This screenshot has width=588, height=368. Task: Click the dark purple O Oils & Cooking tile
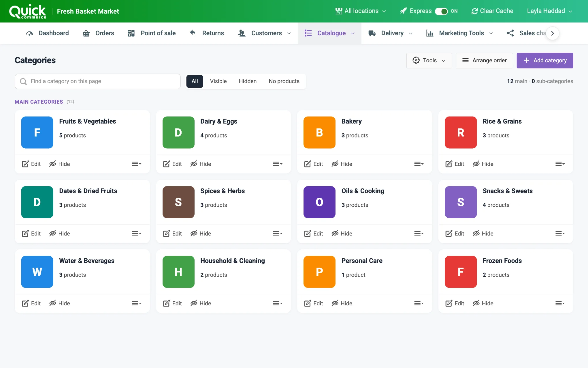[319, 202]
